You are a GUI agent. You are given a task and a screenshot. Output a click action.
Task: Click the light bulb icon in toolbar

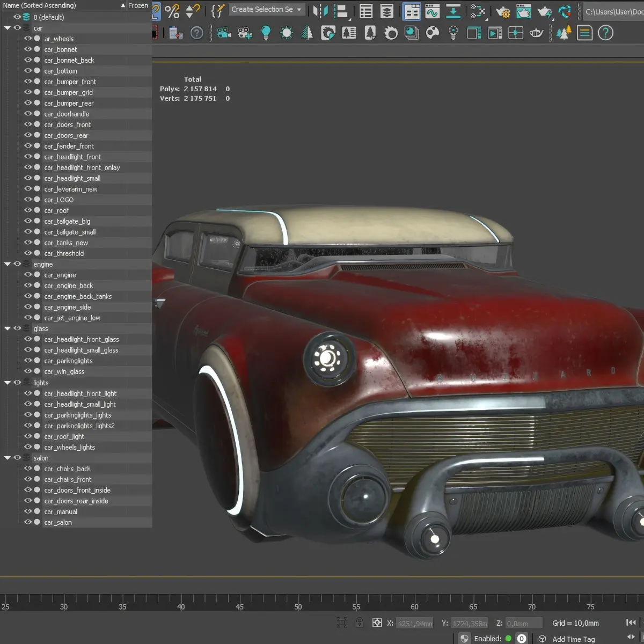pyautogui.click(x=266, y=33)
